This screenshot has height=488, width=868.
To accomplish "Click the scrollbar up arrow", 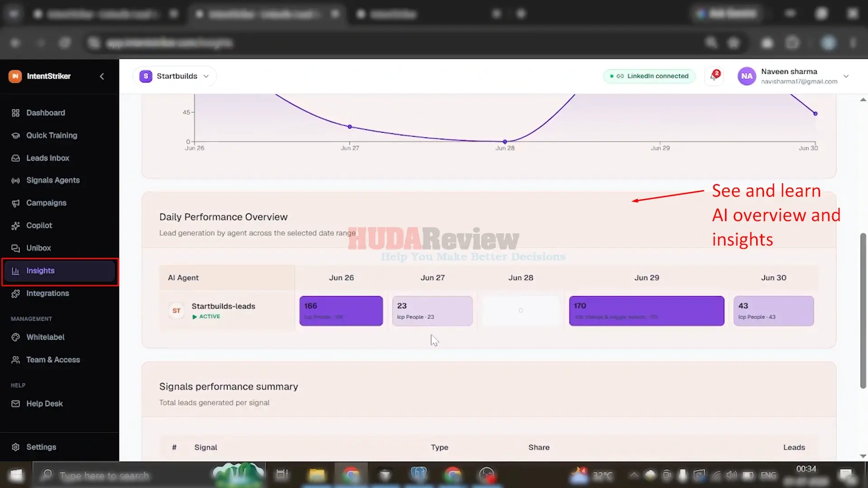I will pyautogui.click(x=863, y=99).
